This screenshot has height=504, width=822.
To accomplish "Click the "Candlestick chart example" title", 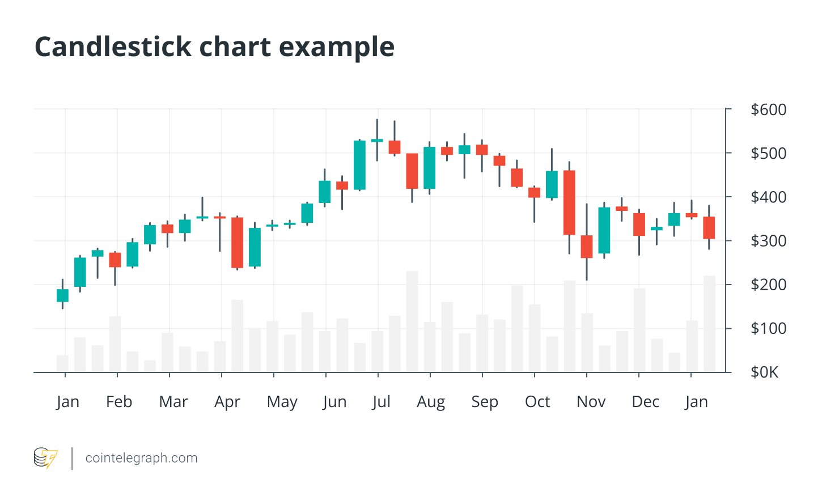I will [214, 46].
